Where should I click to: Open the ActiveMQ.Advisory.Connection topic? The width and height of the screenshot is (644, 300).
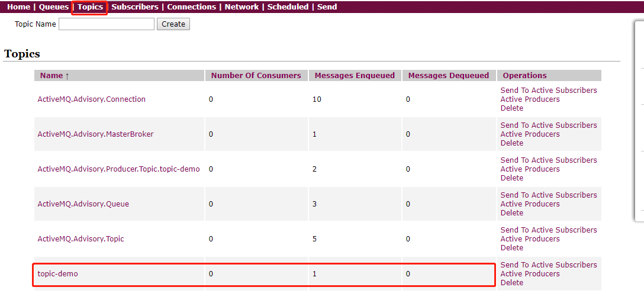click(92, 99)
